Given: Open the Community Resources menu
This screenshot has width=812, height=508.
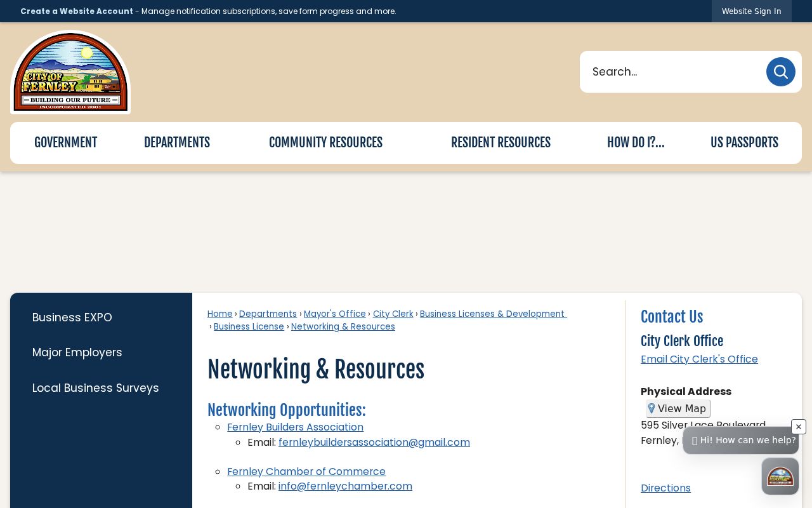Looking at the screenshot, I should (x=326, y=143).
